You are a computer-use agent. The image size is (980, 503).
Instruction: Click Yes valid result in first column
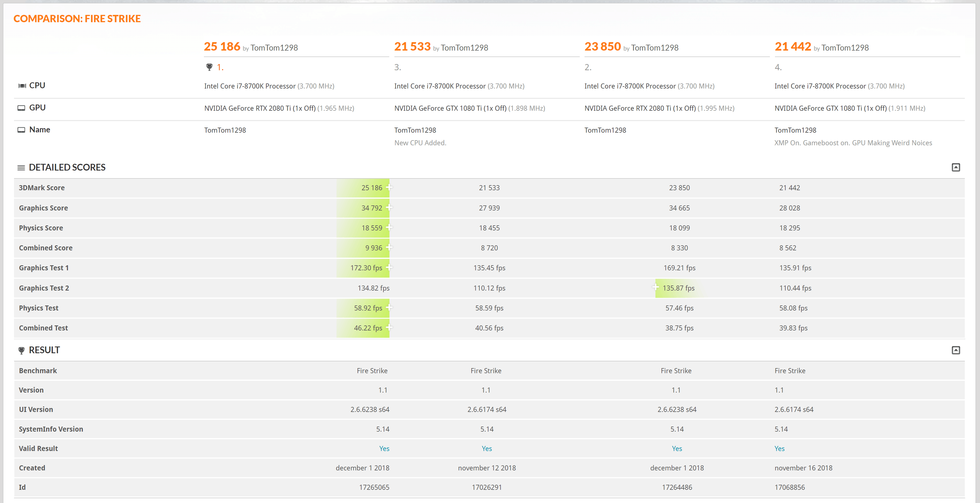384,448
